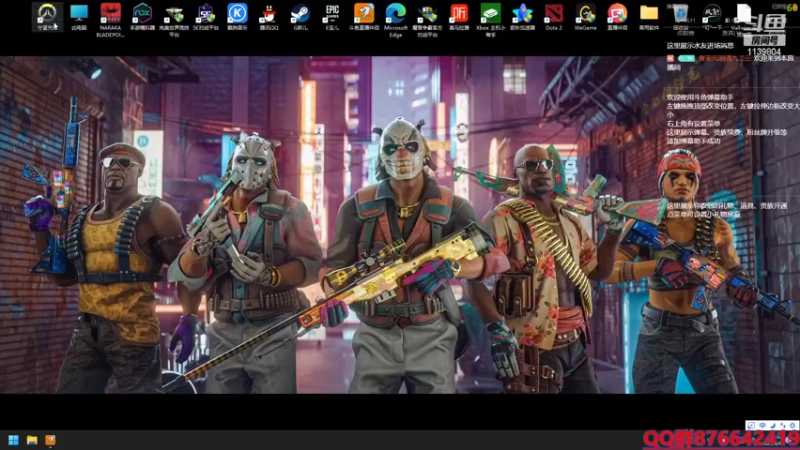This screenshot has width=800, height=450.
Task: Toggle the IME punctuation mode button
Action: tap(782, 425)
